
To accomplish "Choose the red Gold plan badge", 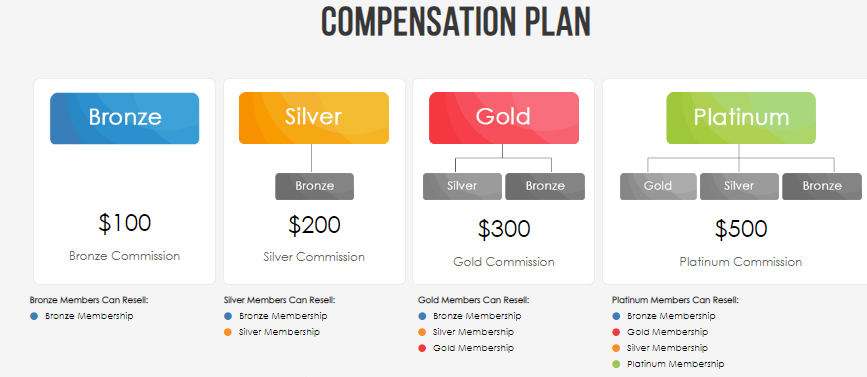I will (x=504, y=118).
